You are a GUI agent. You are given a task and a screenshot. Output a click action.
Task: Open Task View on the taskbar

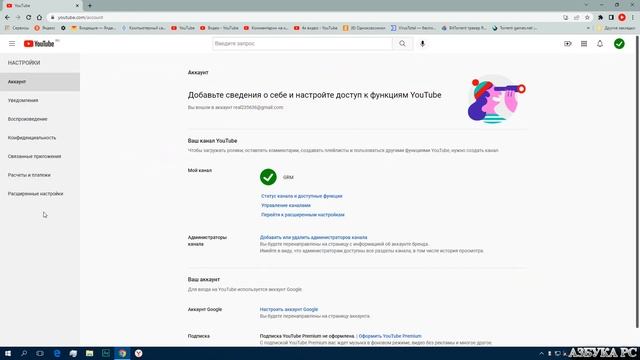pos(40,353)
